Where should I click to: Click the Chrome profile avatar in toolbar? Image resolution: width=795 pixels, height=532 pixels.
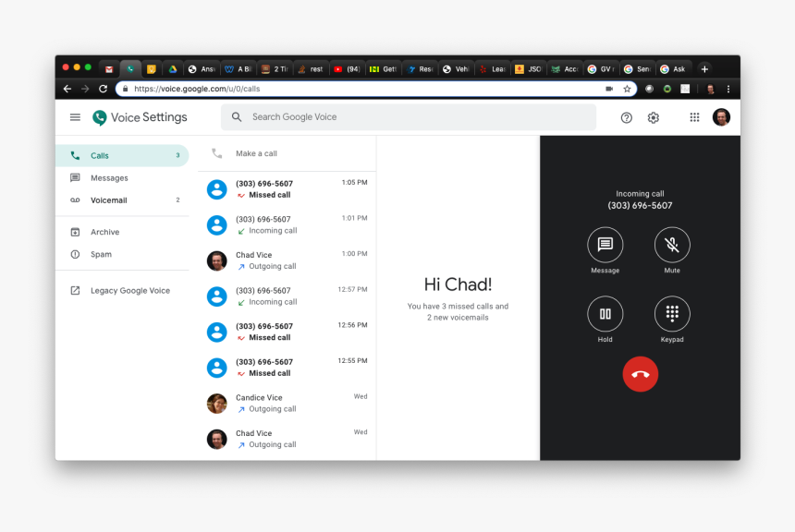tap(710, 90)
